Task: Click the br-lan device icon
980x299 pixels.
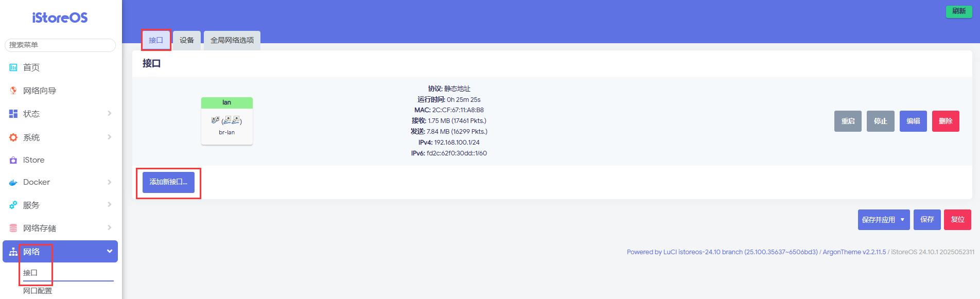Action: pyautogui.click(x=226, y=120)
